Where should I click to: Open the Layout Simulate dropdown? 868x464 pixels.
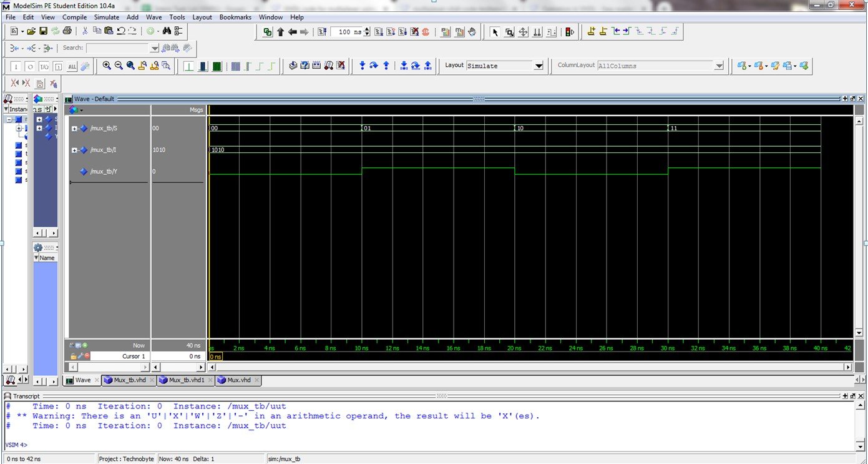pyautogui.click(x=539, y=66)
